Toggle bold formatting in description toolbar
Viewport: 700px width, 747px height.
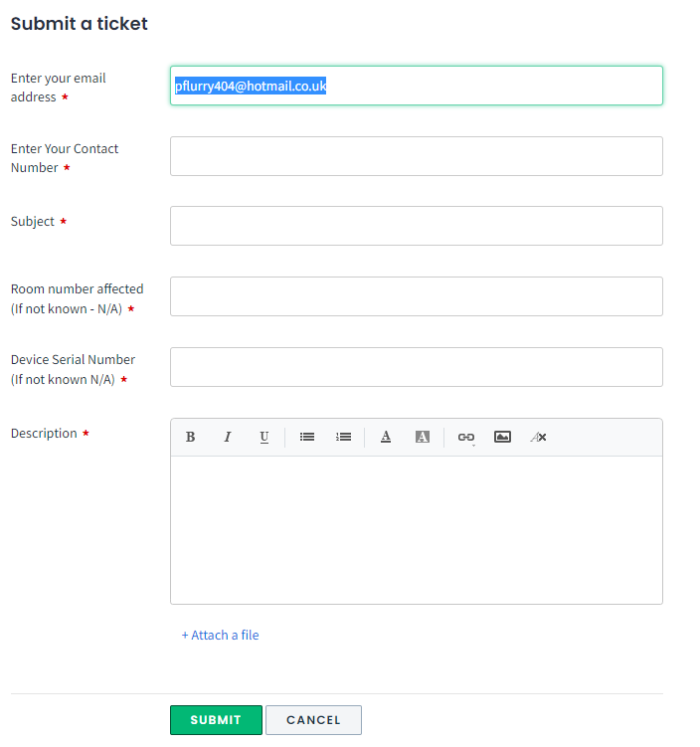click(190, 437)
